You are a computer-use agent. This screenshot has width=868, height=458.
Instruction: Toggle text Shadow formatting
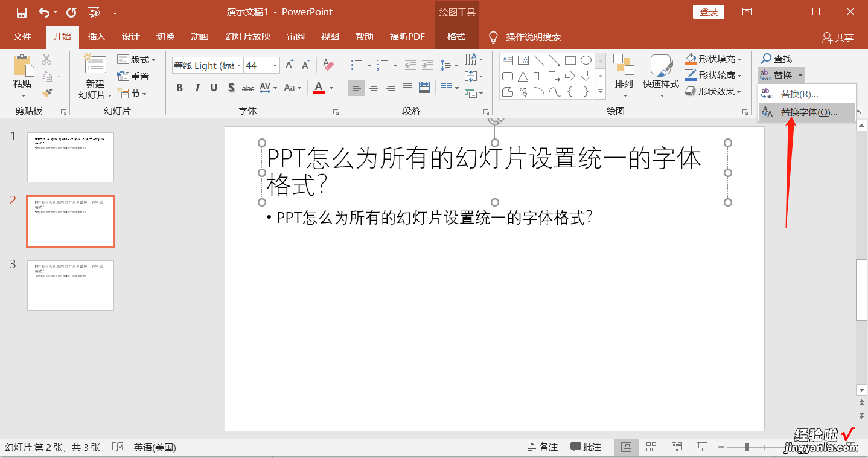[231, 88]
